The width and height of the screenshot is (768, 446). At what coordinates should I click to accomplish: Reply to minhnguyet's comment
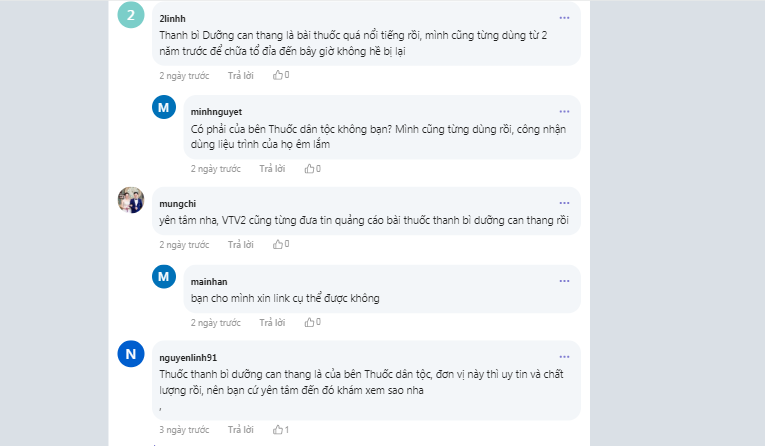272,169
